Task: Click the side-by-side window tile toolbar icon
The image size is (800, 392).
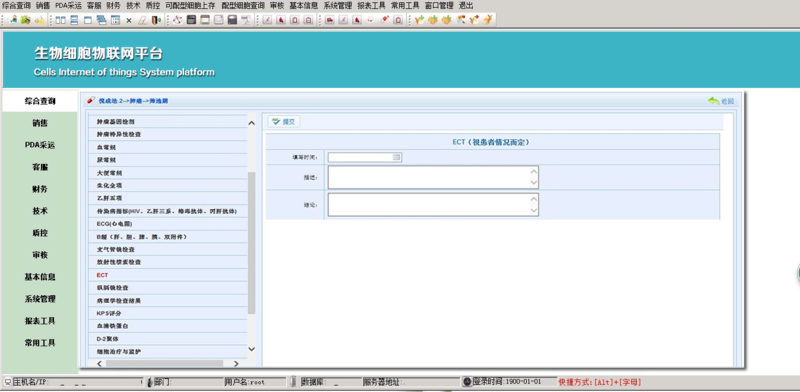Action: (x=61, y=20)
